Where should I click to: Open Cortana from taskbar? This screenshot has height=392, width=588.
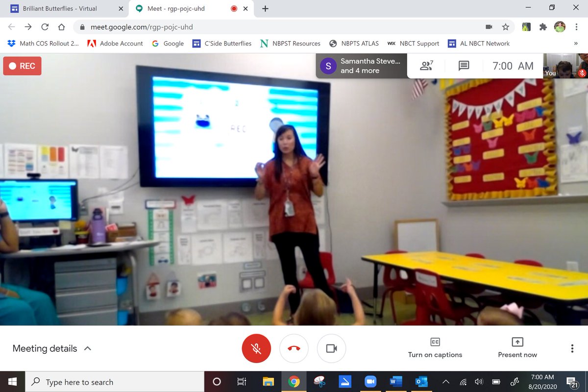pos(217,382)
